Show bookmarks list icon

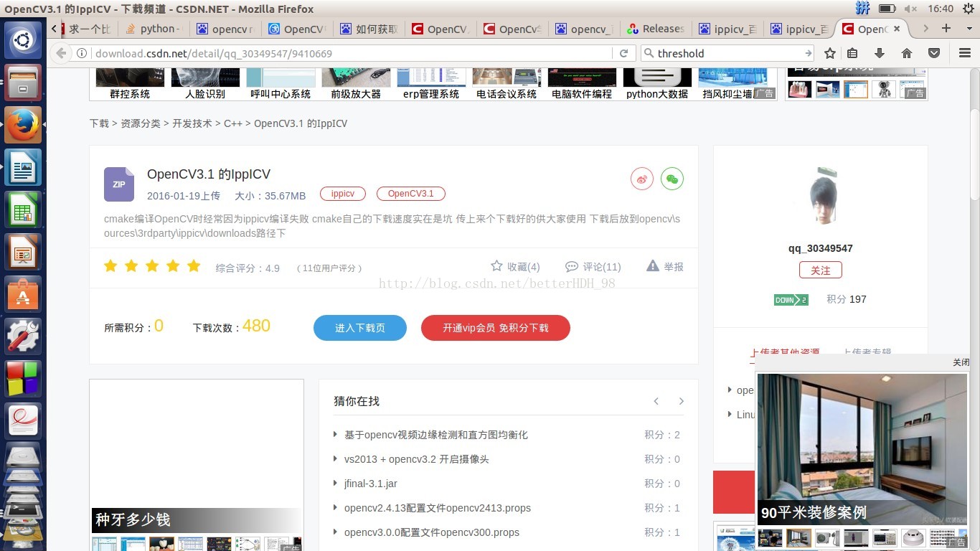852,53
